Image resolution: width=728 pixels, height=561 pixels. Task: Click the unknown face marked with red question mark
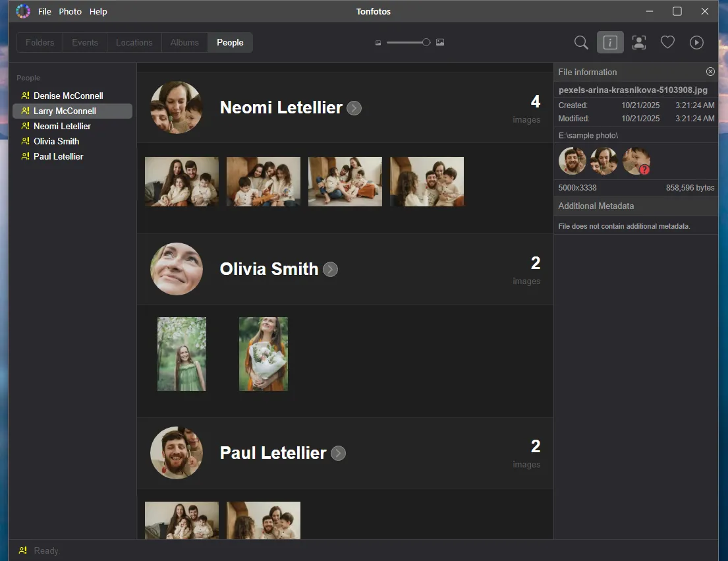[x=636, y=160]
